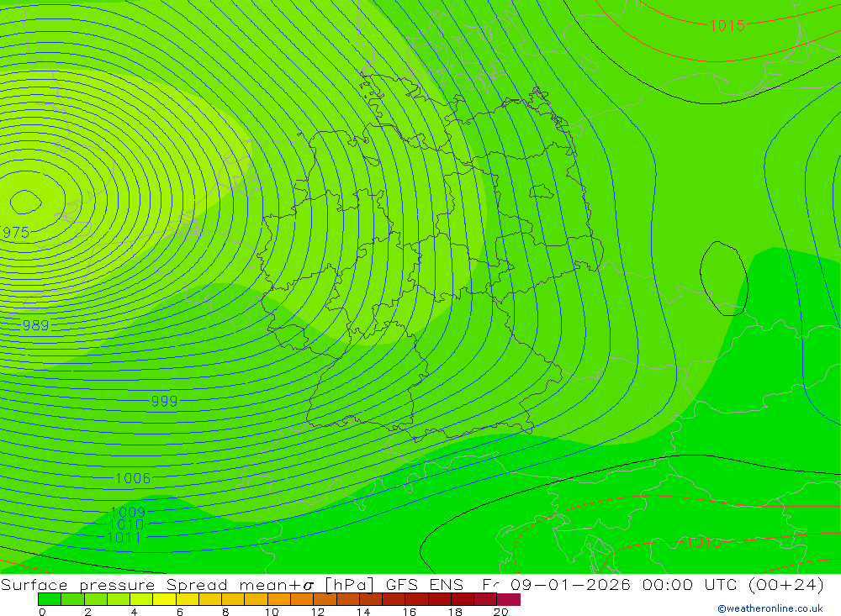Image resolution: width=841 pixels, height=616 pixels.
Task: Click the legend scale number 14
Action: 363,612
